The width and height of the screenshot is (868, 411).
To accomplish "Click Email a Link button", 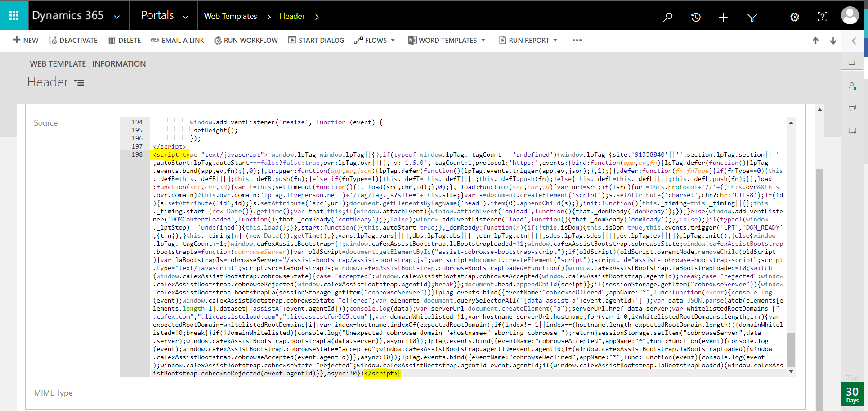I will [x=177, y=41].
